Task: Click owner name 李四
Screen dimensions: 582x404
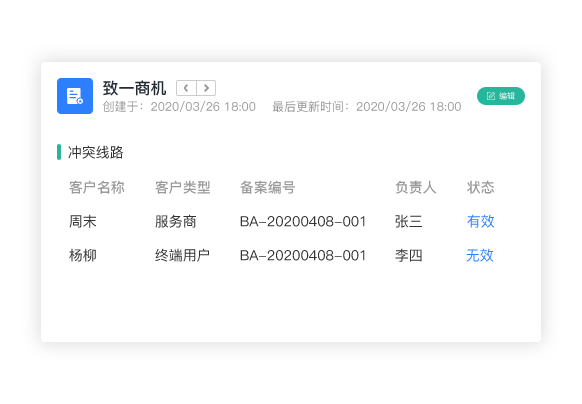Action: pos(409,255)
